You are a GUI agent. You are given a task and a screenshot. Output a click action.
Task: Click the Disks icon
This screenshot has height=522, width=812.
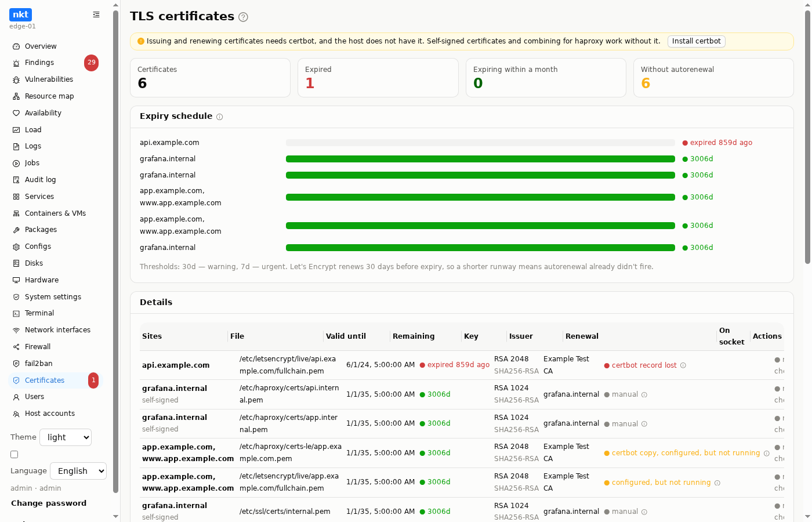pos(16,263)
